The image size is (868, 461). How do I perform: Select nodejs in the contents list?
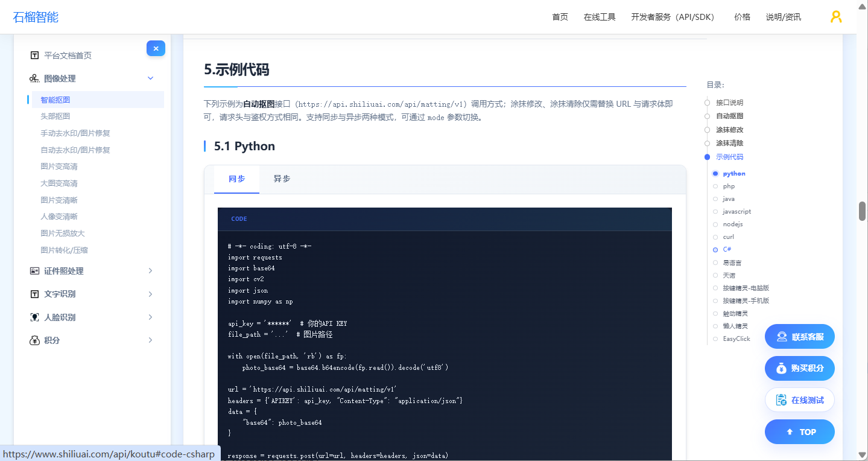(733, 224)
